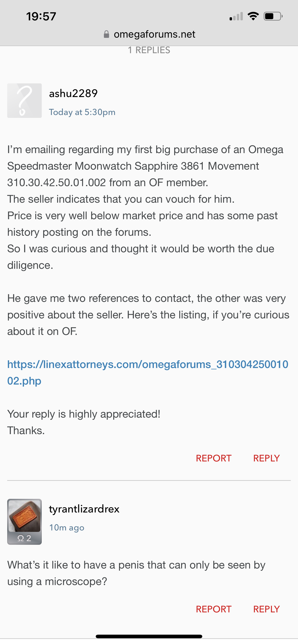298x644 pixels.
Task: Tap the '1 REPLIES' header
Action: [149, 50]
